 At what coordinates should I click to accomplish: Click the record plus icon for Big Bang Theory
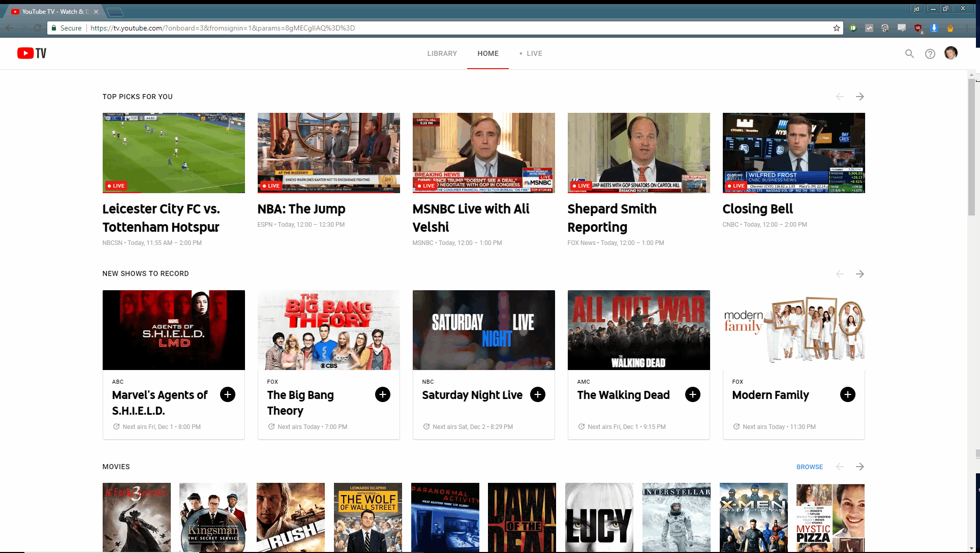[x=383, y=394]
